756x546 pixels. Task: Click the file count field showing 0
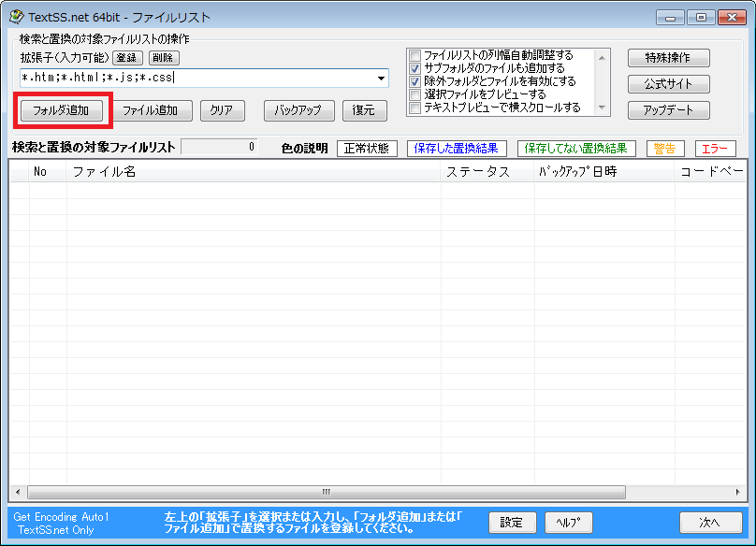click(x=219, y=147)
